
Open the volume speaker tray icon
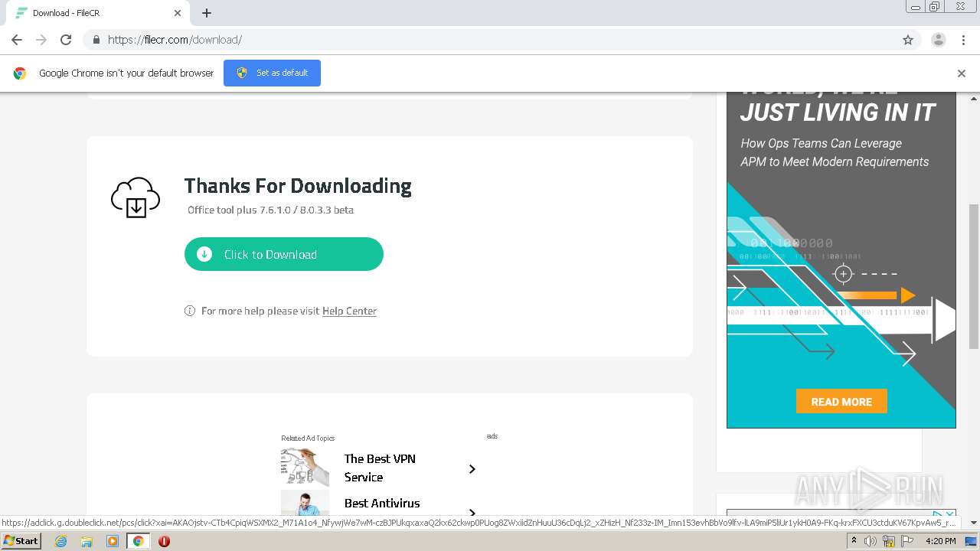[x=871, y=541]
